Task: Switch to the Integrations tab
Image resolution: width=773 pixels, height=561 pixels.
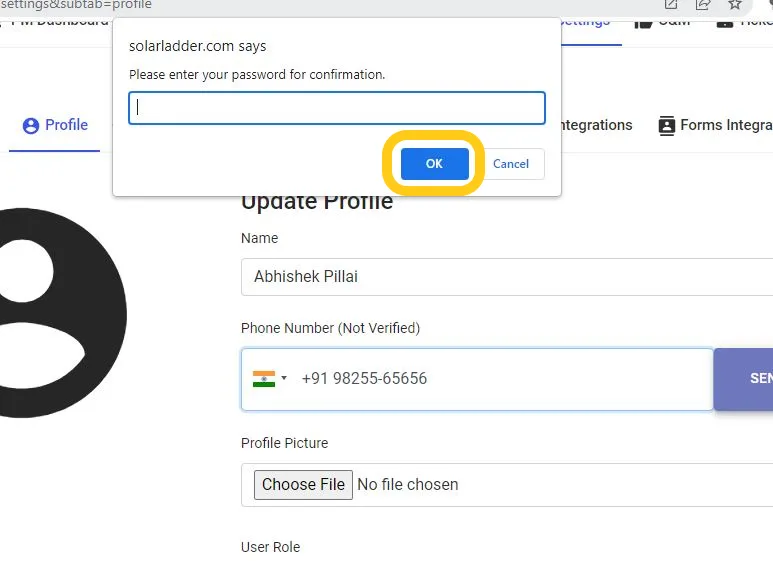Action: tap(596, 125)
